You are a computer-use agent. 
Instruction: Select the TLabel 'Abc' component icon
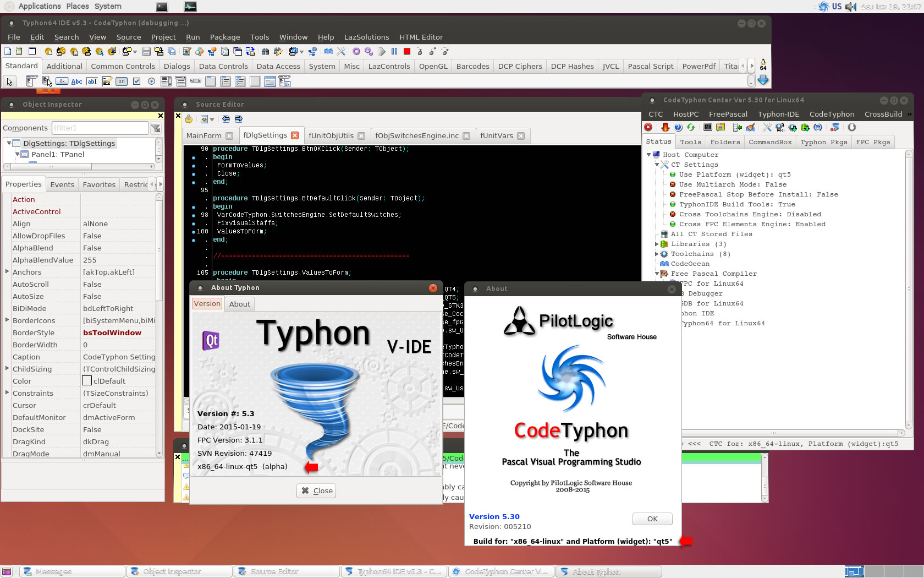[x=77, y=81]
